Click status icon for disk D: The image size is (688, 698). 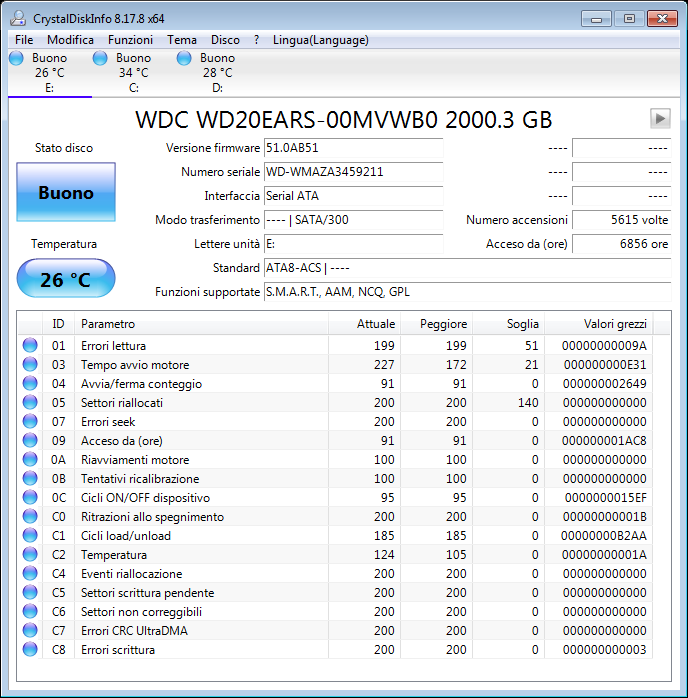(184, 58)
